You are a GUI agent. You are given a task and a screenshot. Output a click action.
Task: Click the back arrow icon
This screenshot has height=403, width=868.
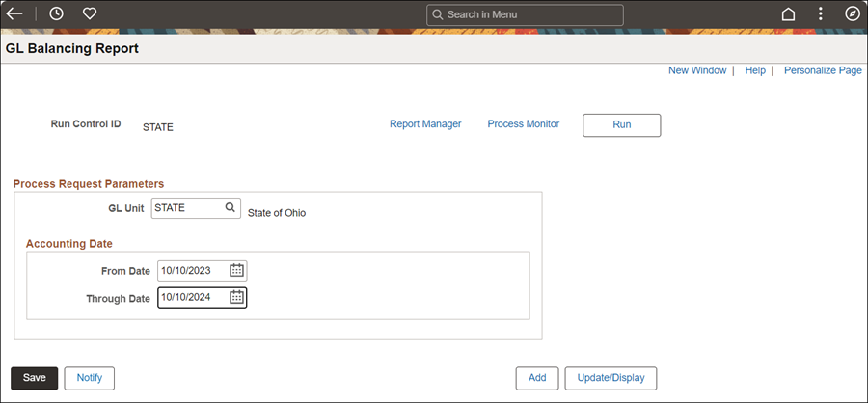click(14, 13)
